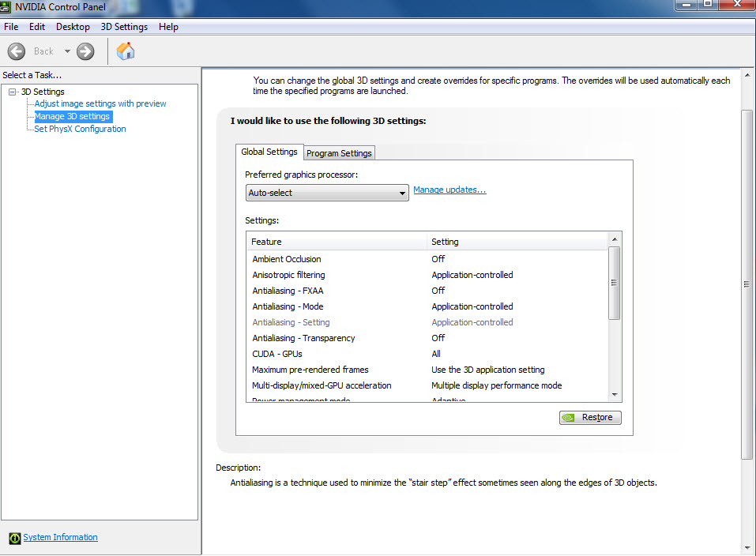Click the Back label in toolbar
This screenshot has width=756, height=556.
43,51
